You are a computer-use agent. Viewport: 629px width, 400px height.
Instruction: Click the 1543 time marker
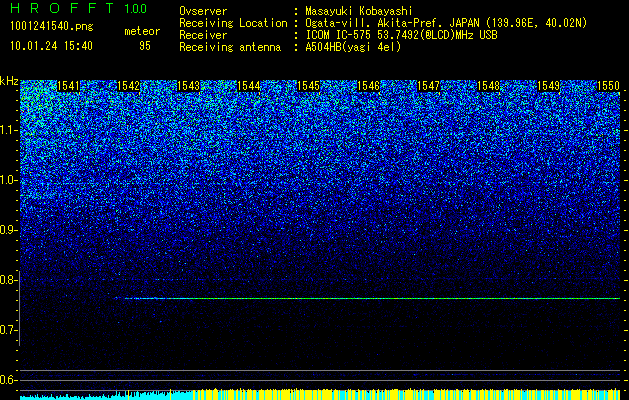188,86
